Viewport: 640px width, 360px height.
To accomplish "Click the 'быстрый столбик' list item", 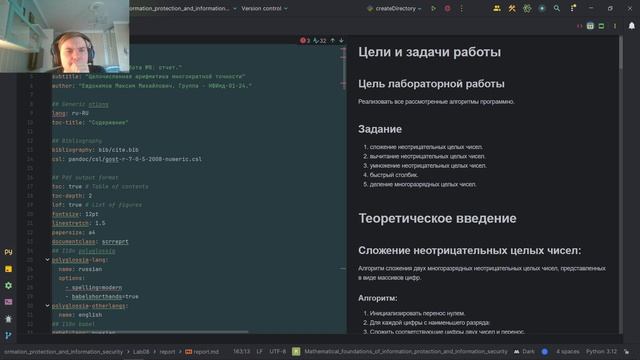I will pos(393,175).
